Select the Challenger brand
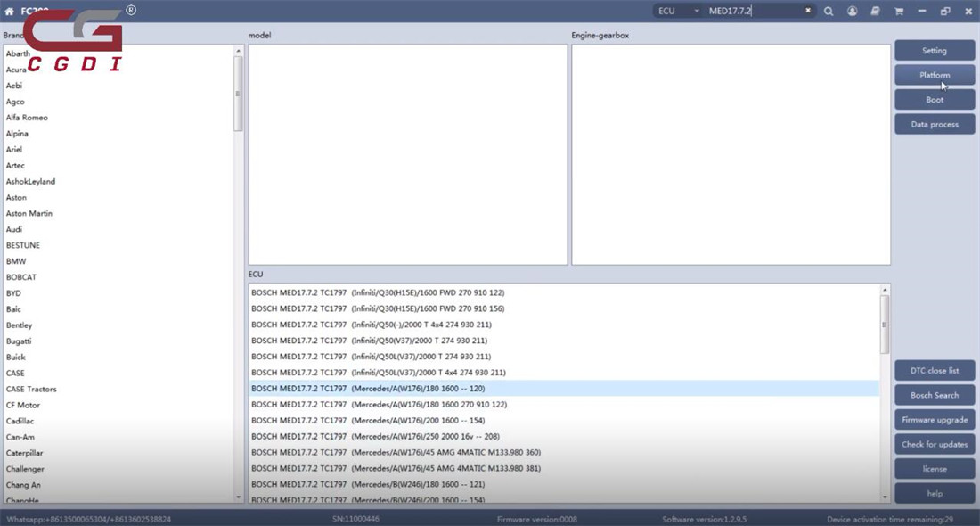This screenshot has height=526, width=980. pyautogui.click(x=118, y=468)
